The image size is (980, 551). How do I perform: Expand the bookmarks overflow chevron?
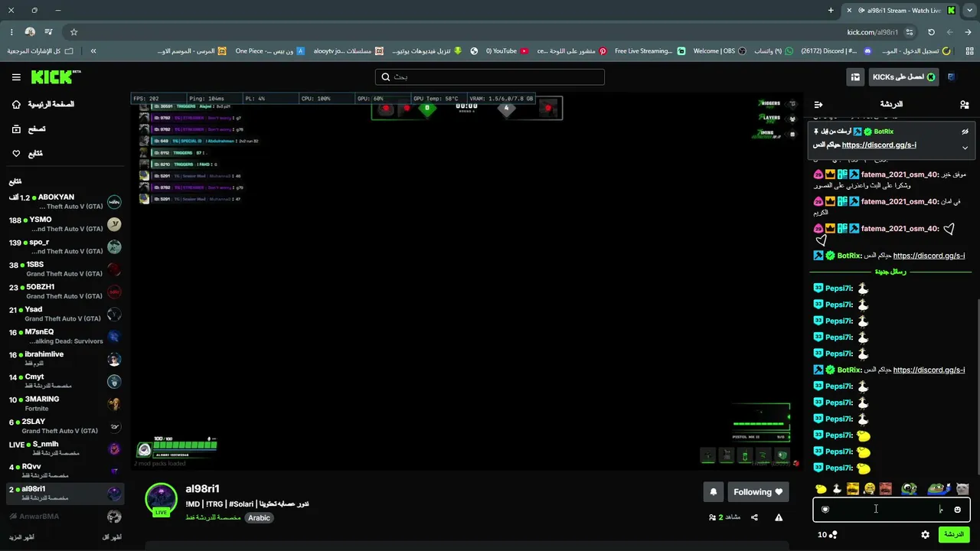tap(93, 51)
